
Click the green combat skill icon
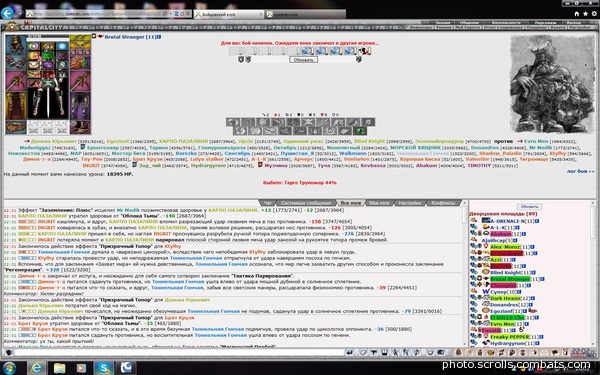coord(359,131)
